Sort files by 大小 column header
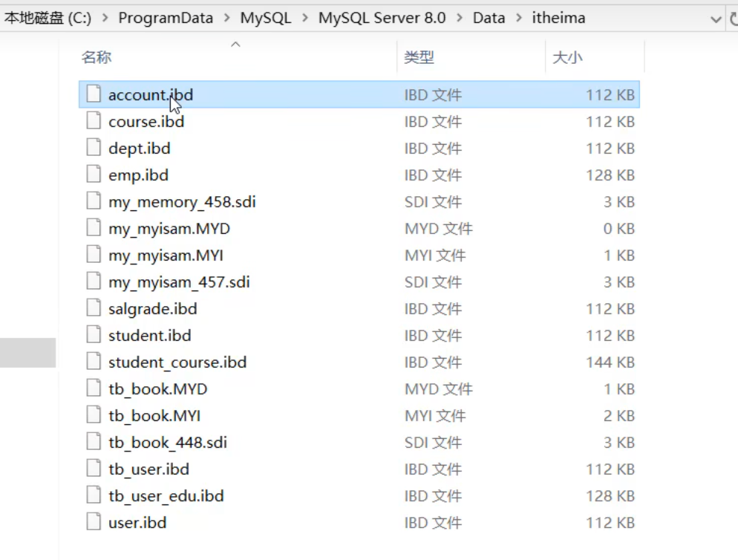The height and width of the screenshot is (560, 738). [x=567, y=57]
